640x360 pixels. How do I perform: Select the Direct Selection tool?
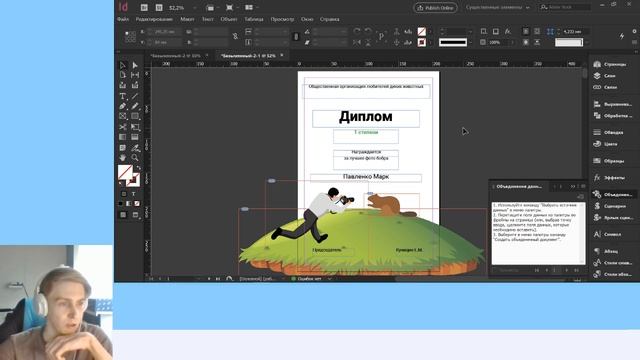pos(135,65)
